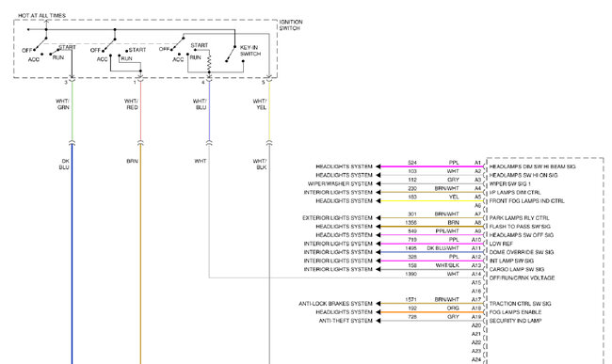Select circuit number 1390
Image resolution: width=612 pixels, height=364 pixels.
coord(411,274)
